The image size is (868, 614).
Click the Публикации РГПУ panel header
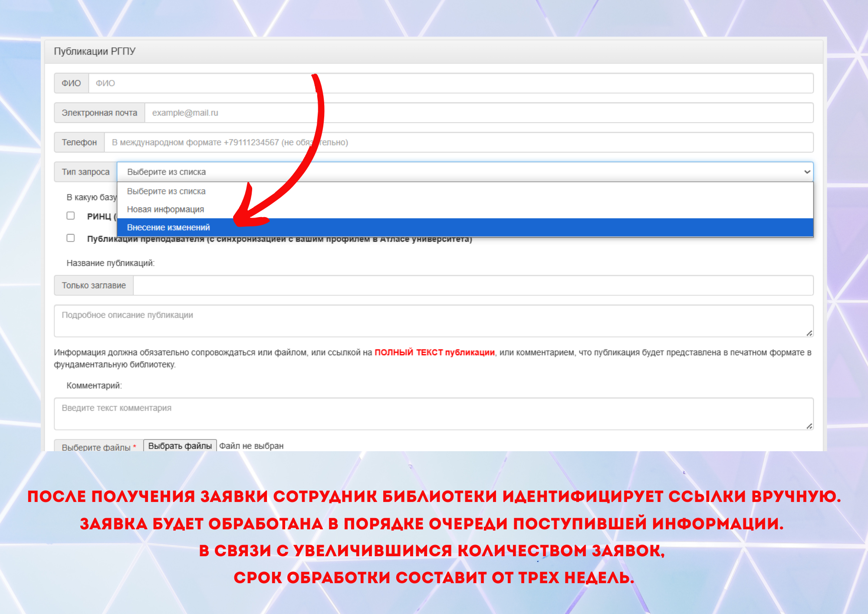[x=95, y=51]
